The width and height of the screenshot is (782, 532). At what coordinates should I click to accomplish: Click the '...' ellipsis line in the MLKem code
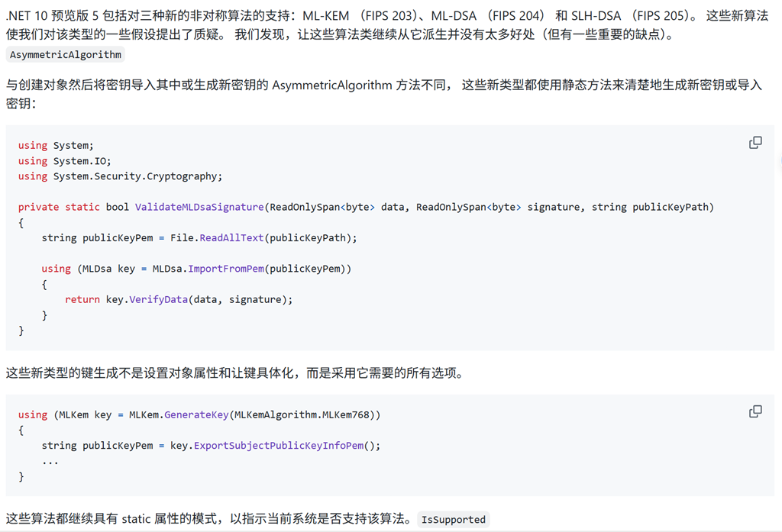click(50, 462)
